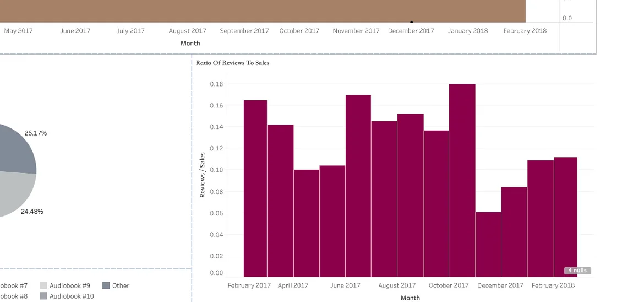Click the May 2017 axis label
This screenshot has width=644, height=302.
[x=18, y=31]
